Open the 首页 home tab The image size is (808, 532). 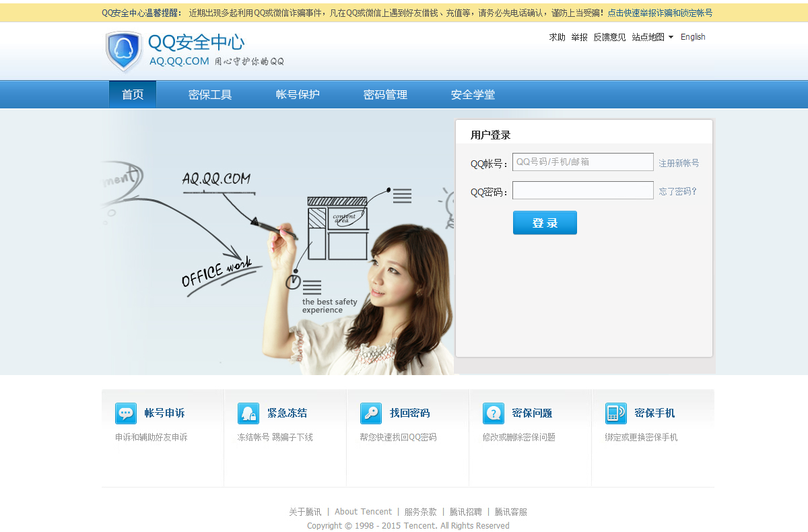tap(133, 94)
